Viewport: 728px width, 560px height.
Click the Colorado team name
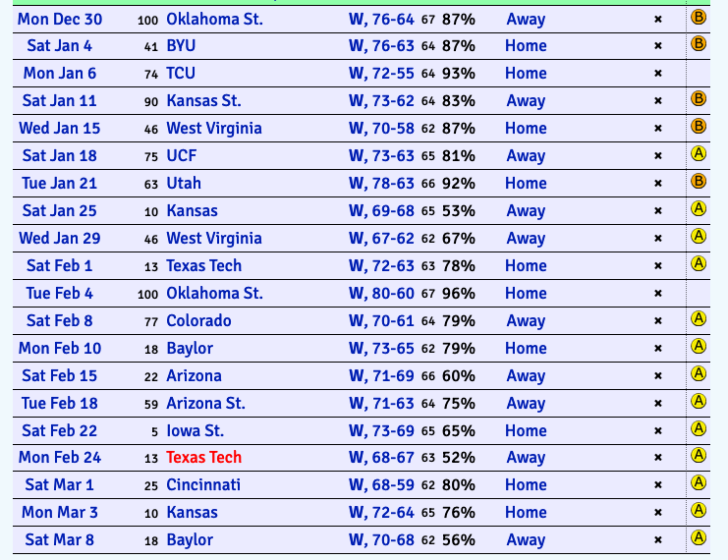click(x=198, y=321)
